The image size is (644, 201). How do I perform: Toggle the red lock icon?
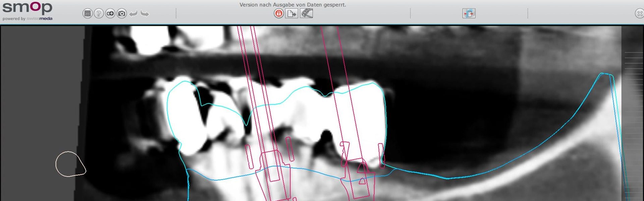(278, 13)
